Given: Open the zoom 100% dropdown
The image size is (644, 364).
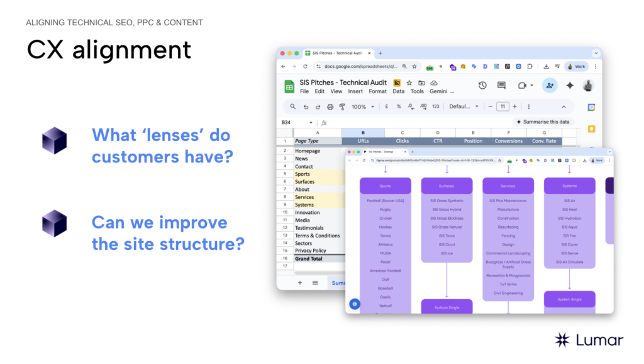Looking at the screenshot, I should coord(363,106).
